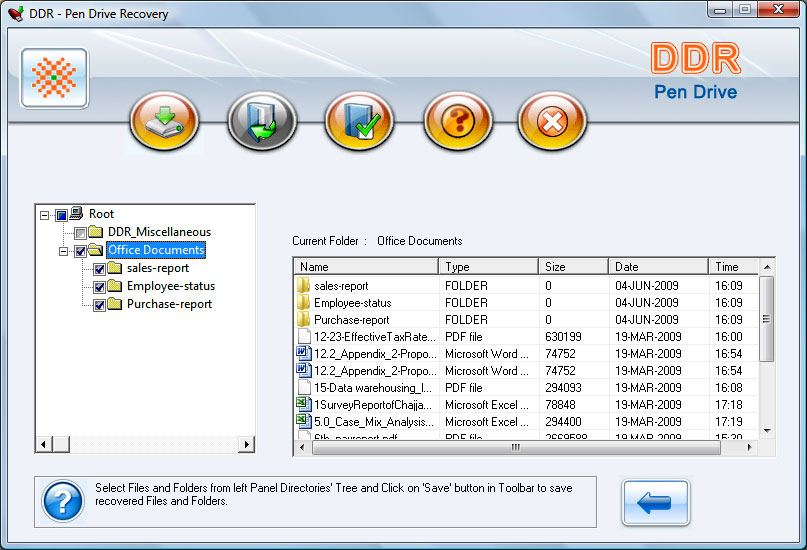Viewport: 807px width, 550px height.
Task: Maximize the DDR window
Action: click(744, 10)
